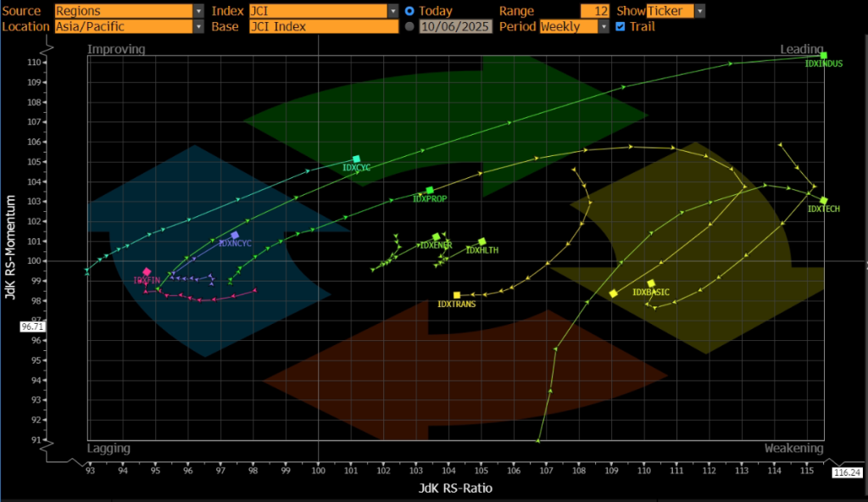Select the custom date radio button
The height and width of the screenshot is (502, 868).
click(x=410, y=26)
